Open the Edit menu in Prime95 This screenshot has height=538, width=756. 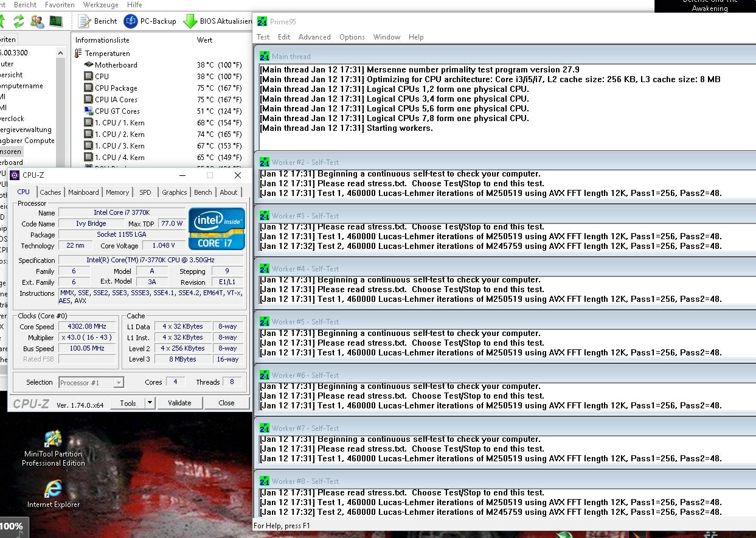(x=284, y=37)
